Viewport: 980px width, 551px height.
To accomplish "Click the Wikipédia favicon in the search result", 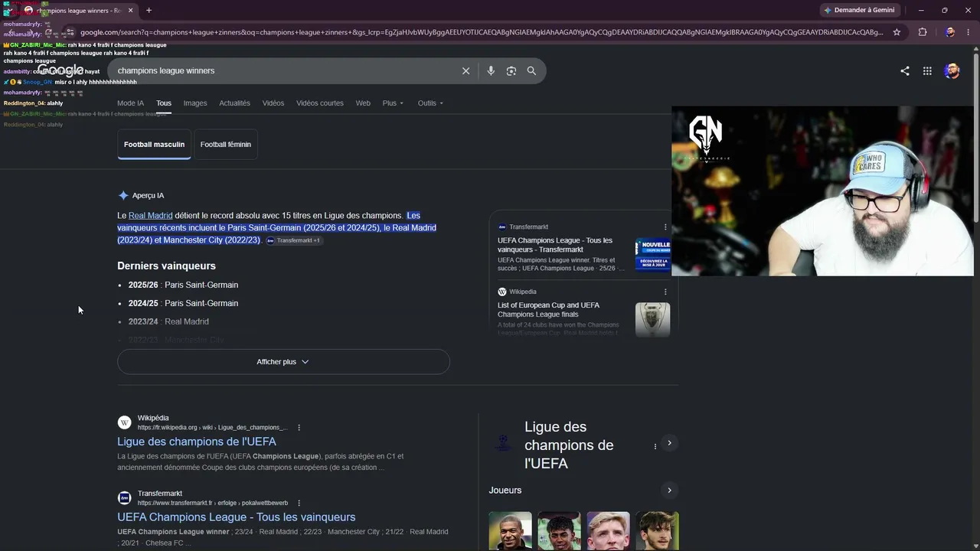I will [x=124, y=422].
